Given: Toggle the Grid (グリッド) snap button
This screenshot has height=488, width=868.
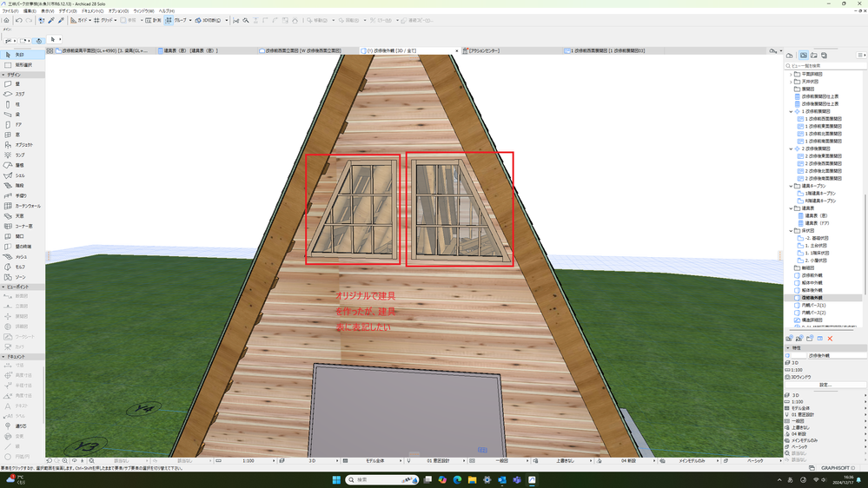Looking at the screenshot, I should (103, 21).
